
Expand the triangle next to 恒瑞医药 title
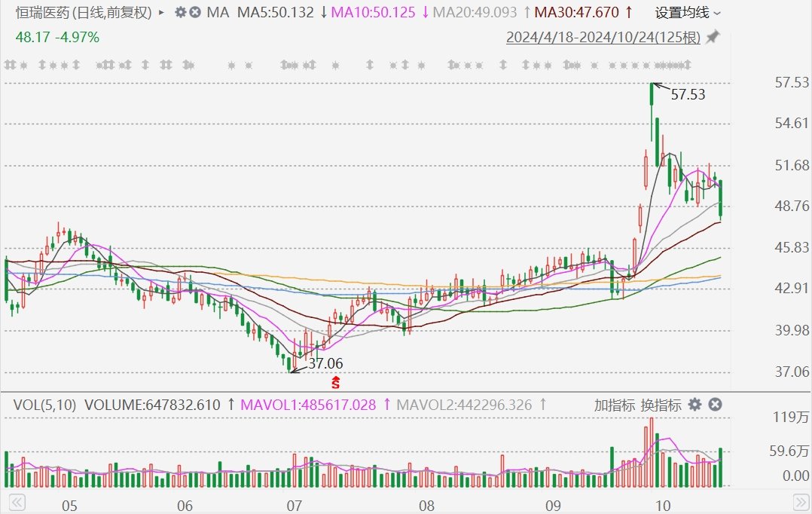pyautogui.click(x=162, y=13)
